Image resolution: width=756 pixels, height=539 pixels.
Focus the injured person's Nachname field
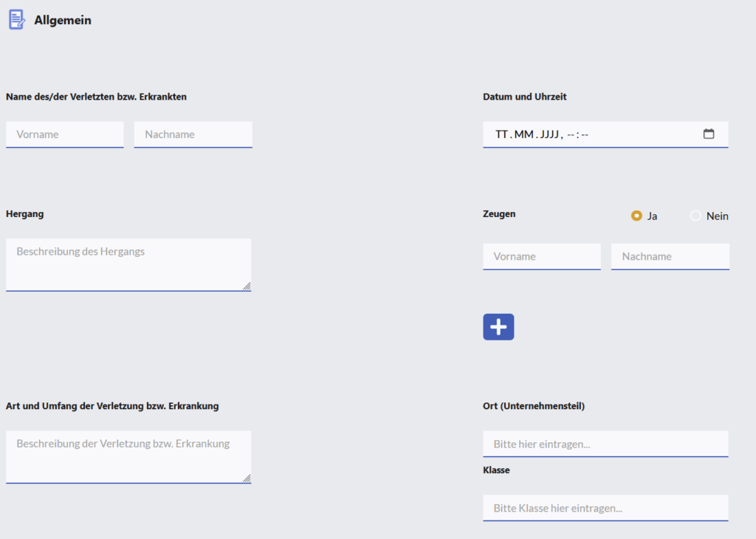click(x=193, y=134)
